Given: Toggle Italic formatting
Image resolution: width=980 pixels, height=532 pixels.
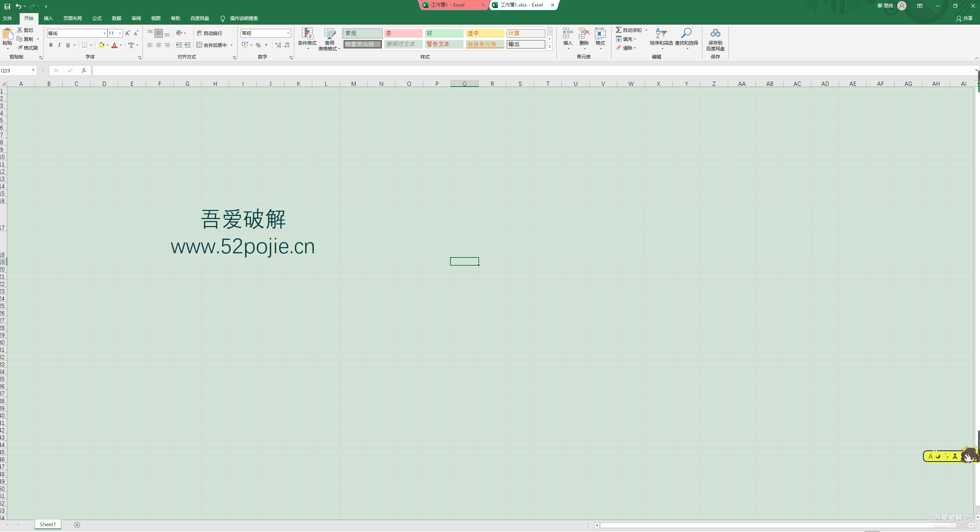Looking at the screenshot, I should [59, 45].
